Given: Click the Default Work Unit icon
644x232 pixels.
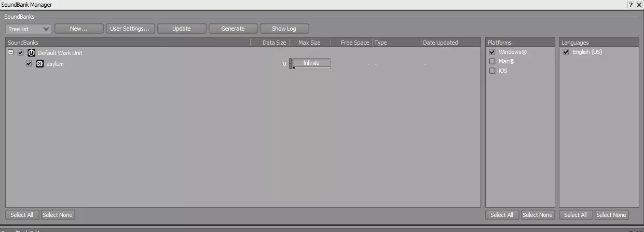Looking at the screenshot, I should 32,53.
